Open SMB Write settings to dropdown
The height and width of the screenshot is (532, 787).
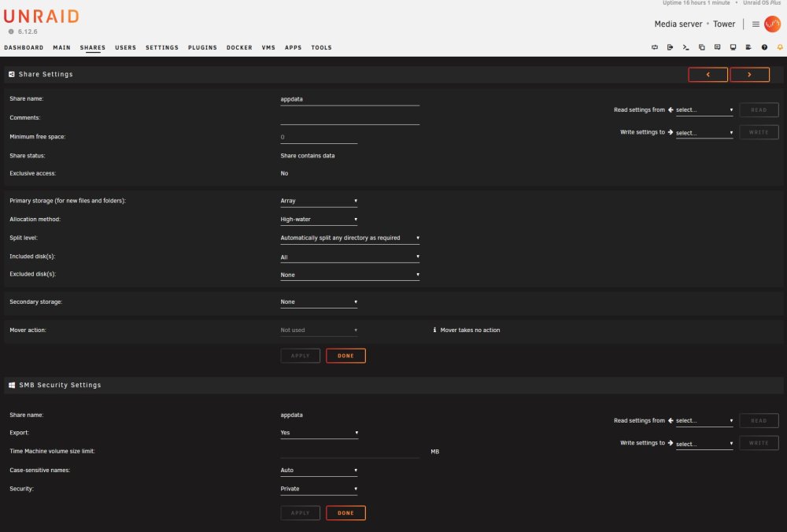(x=704, y=444)
